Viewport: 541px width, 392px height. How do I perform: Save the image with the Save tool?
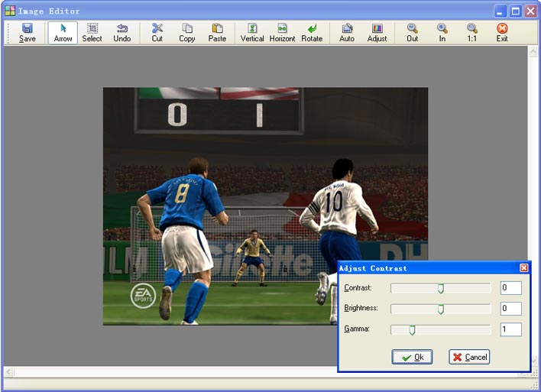click(28, 33)
